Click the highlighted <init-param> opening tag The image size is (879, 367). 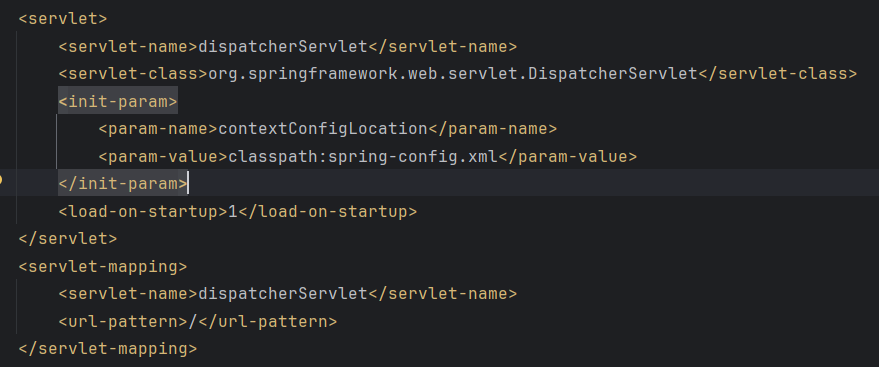[x=118, y=101]
